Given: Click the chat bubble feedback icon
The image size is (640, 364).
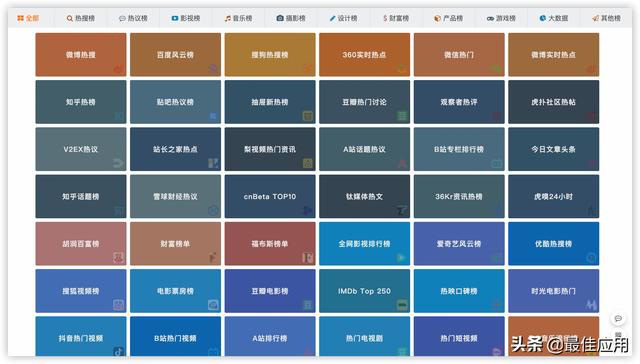Looking at the screenshot, I should pos(618,318).
